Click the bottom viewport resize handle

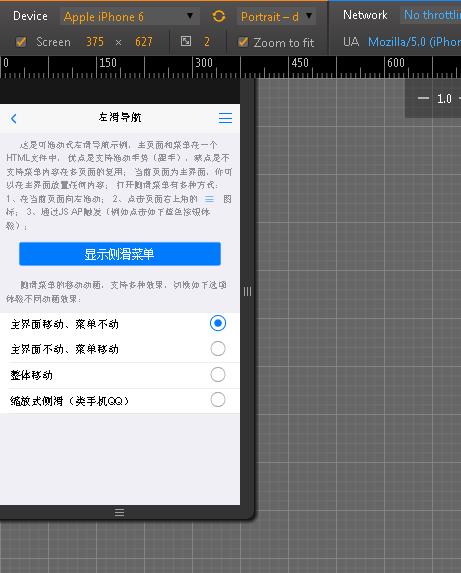click(119, 512)
